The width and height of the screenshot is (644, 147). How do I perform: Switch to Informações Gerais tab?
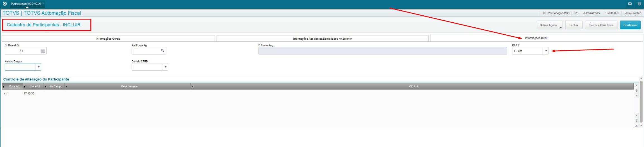click(x=108, y=39)
